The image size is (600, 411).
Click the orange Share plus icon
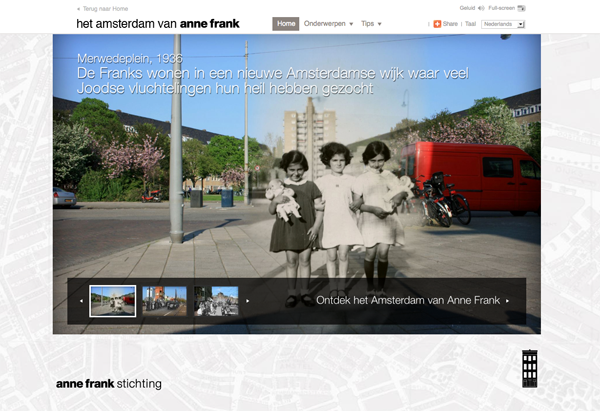[437, 24]
